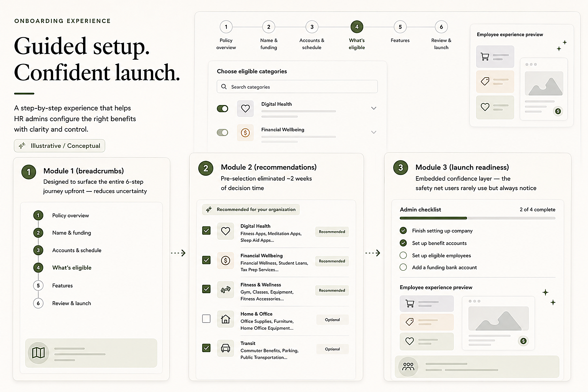Open Review & launch in Module 1 list
This screenshot has height=392, width=588.
72,303
